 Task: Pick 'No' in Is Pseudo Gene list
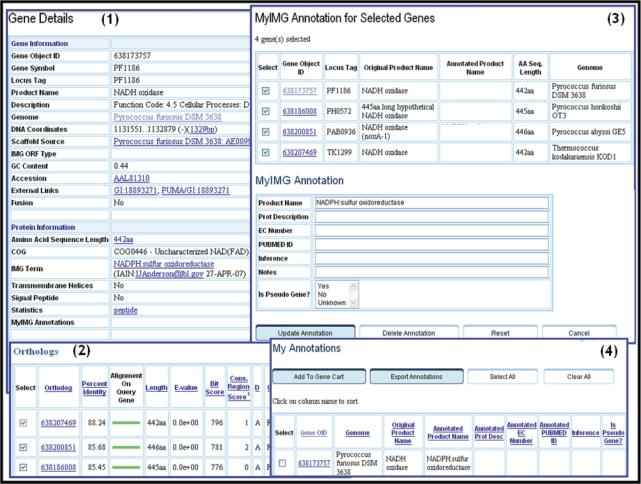click(321, 294)
